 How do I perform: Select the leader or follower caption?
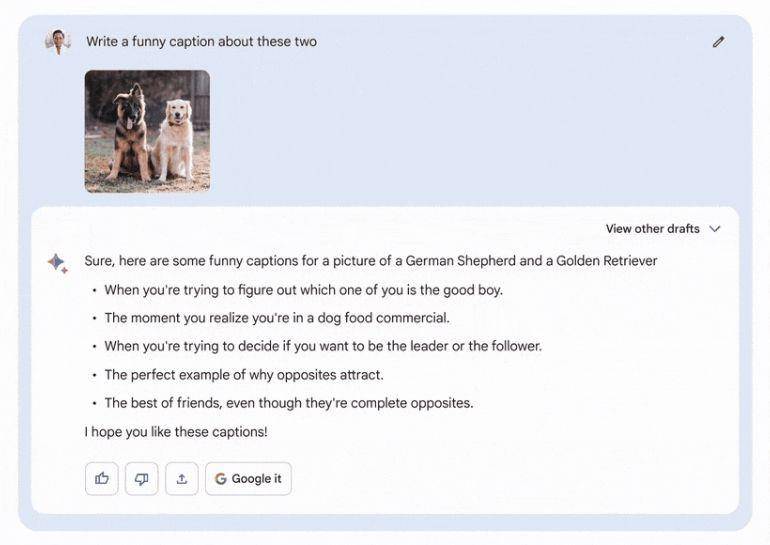click(x=323, y=346)
